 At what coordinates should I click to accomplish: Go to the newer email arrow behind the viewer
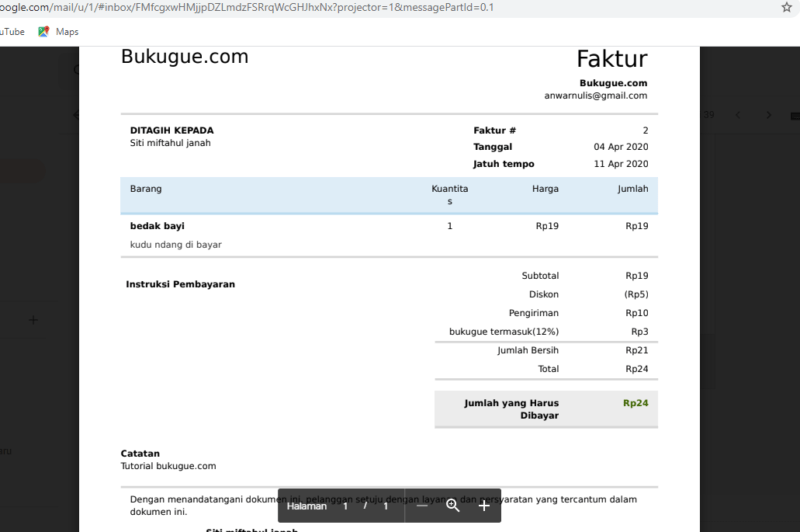click(738, 115)
